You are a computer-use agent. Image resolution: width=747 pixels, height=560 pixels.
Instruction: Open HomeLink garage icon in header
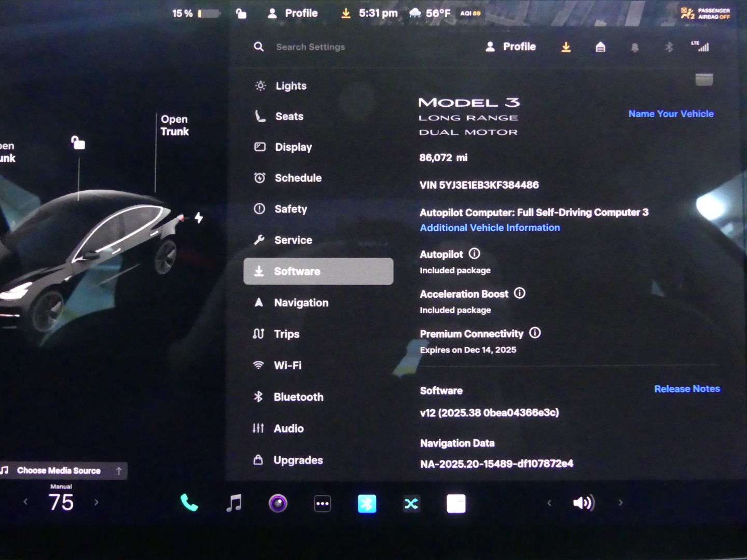pyautogui.click(x=600, y=47)
